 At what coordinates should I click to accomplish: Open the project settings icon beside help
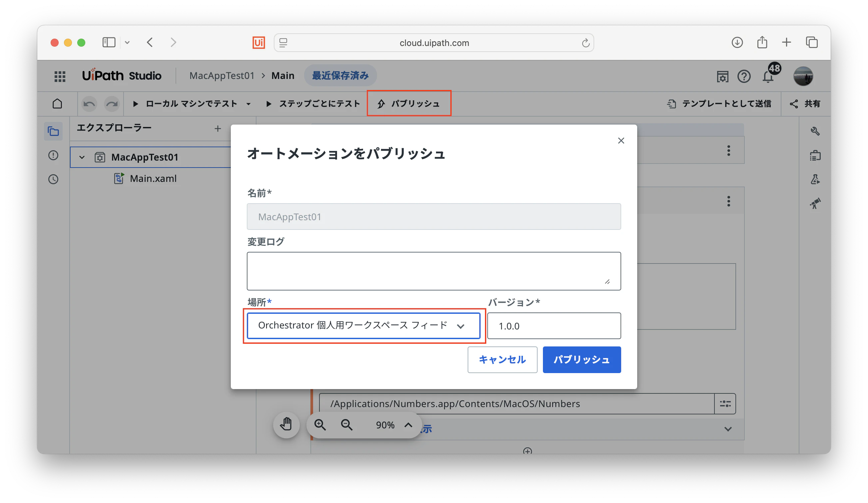pyautogui.click(x=722, y=76)
